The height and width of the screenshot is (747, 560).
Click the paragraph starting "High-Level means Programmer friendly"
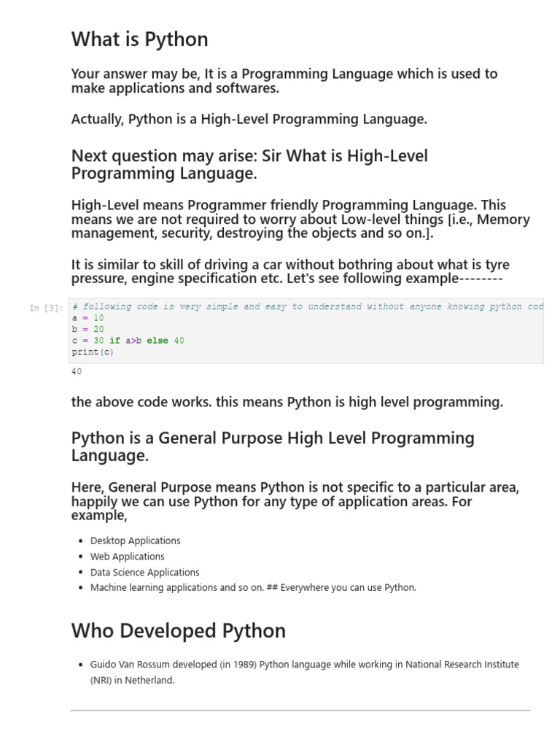click(x=300, y=219)
